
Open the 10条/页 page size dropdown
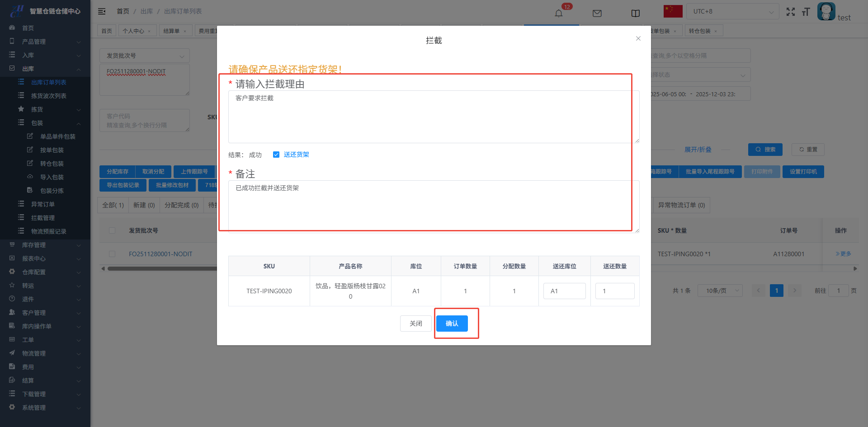[720, 291]
